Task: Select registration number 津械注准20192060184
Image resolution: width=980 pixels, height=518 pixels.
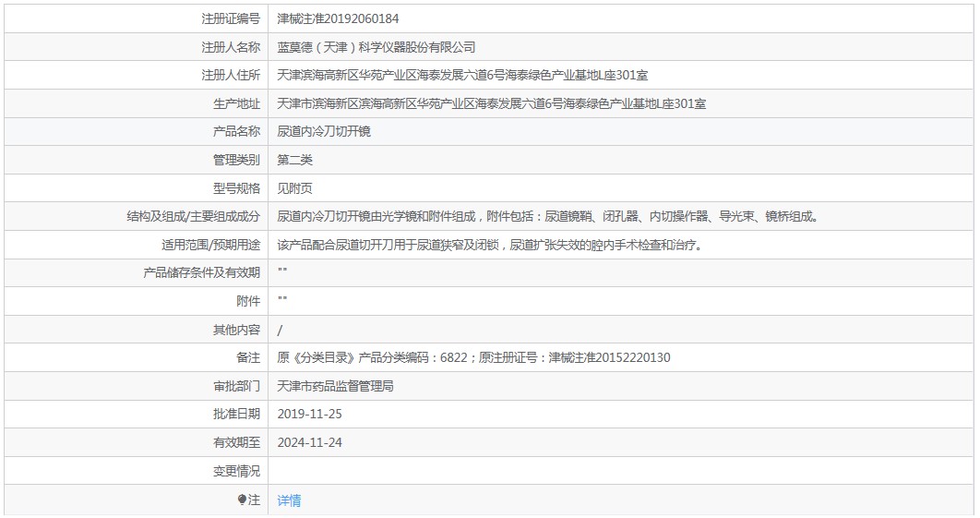Action: (338, 18)
